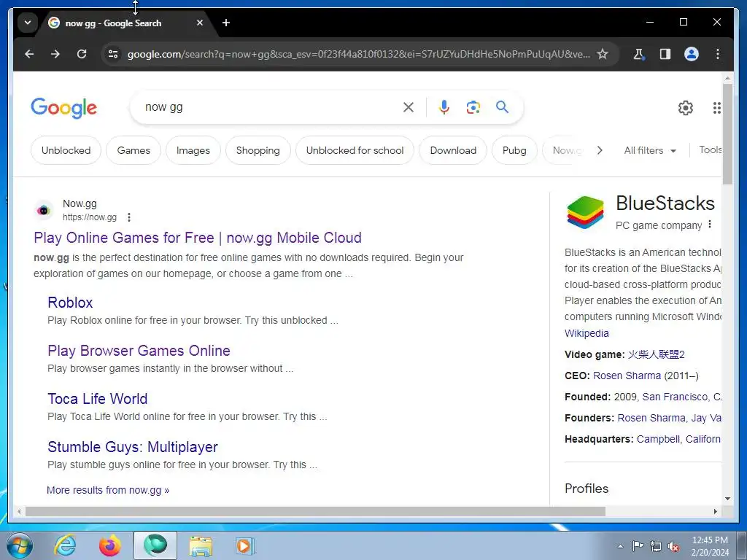Viewport: 747px width, 560px height.
Task: Click the address bar URL
Action: [358, 54]
